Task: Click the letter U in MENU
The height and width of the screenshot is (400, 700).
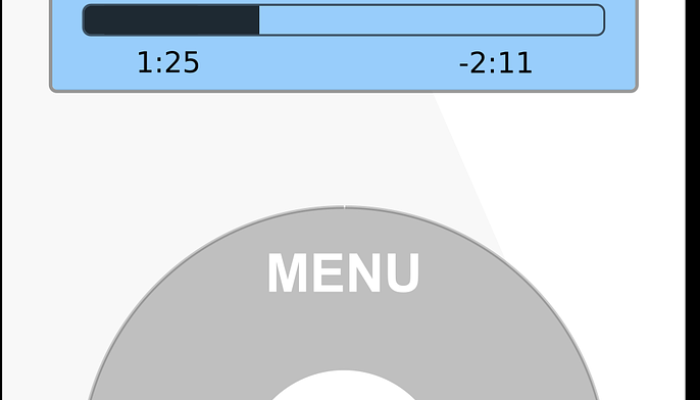Action: (403, 273)
